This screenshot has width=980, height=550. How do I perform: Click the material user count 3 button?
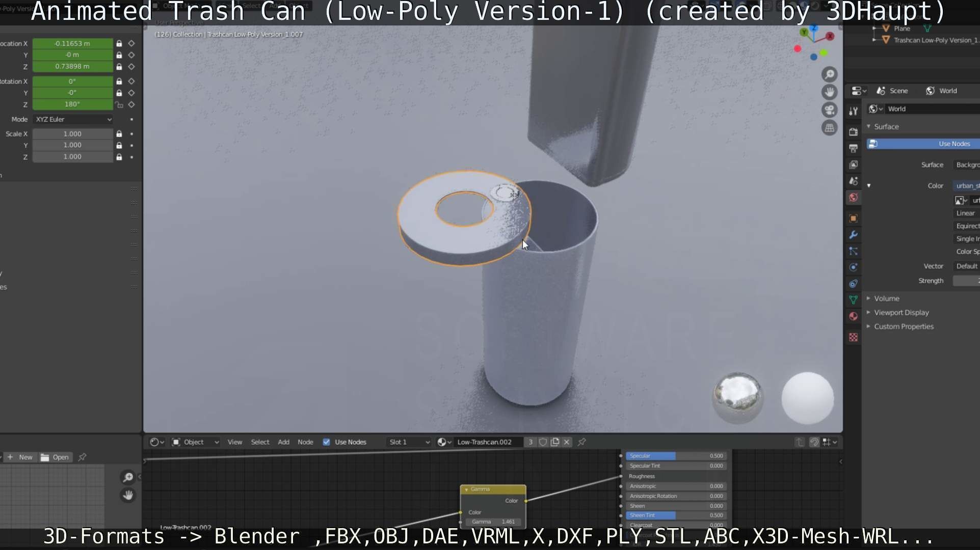(531, 442)
